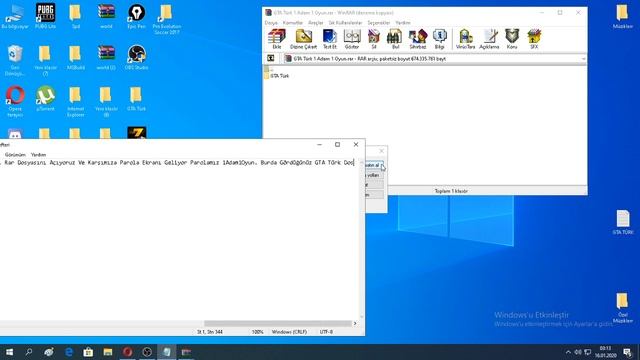Open the Araçlar menu in WinRAR
Viewport: 640px width, 360px height.
[316, 23]
